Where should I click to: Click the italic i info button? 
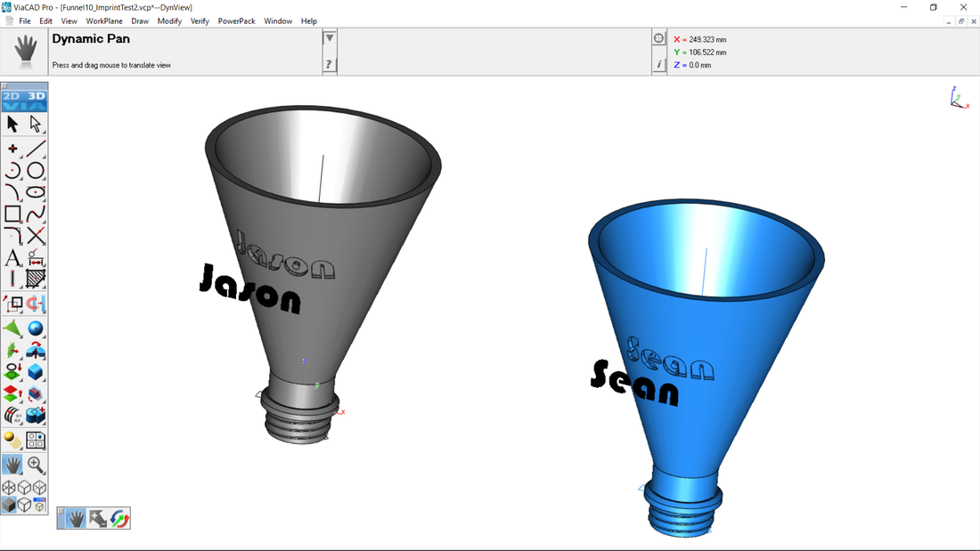coord(659,64)
